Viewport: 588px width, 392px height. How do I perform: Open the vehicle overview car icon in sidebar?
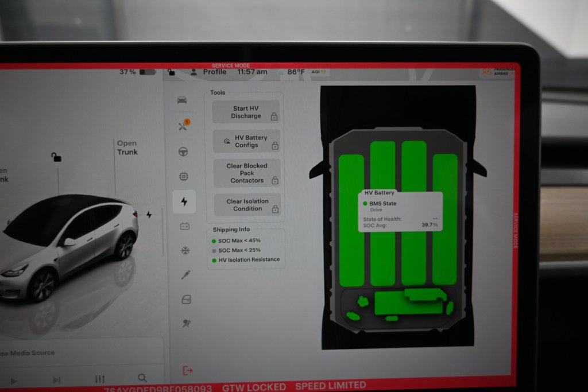pos(182,100)
